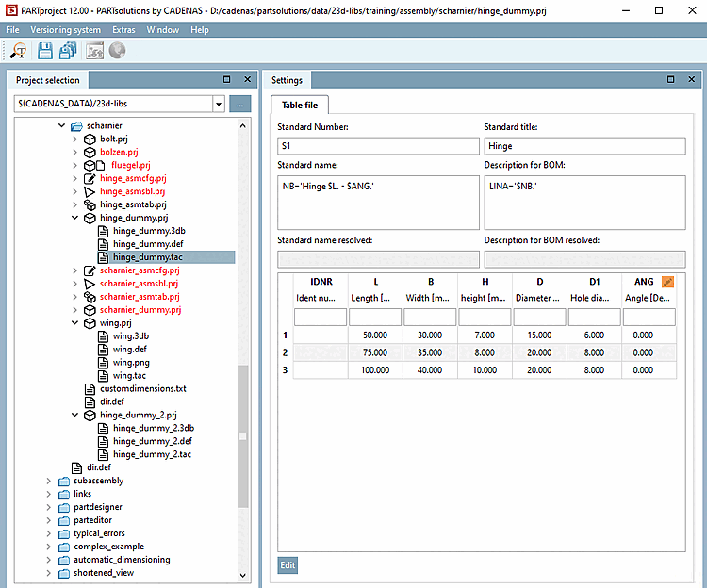Click the browse button with three dots
Image resolution: width=707 pixels, height=588 pixels.
click(240, 105)
